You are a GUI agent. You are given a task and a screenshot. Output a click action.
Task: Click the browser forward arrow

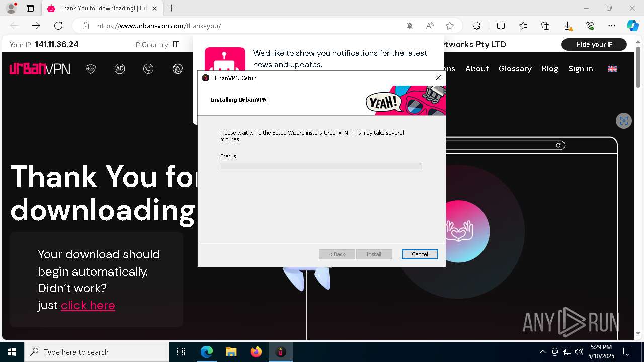(x=36, y=26)
